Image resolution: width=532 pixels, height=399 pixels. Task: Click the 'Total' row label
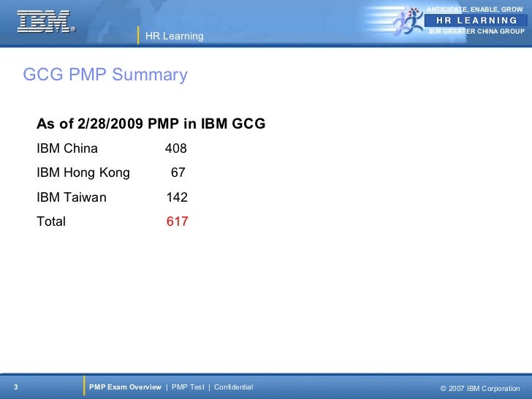tap(51, 221)
